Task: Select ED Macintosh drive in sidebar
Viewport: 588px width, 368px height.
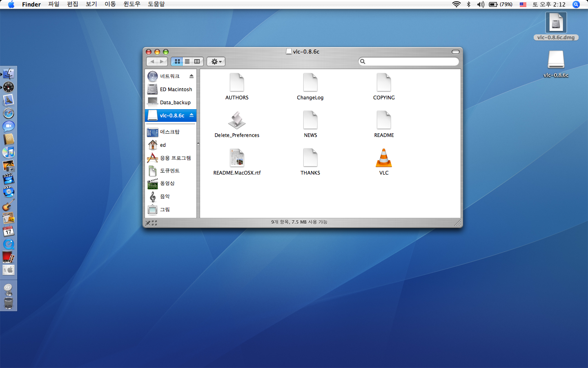Action: [171, 89]
